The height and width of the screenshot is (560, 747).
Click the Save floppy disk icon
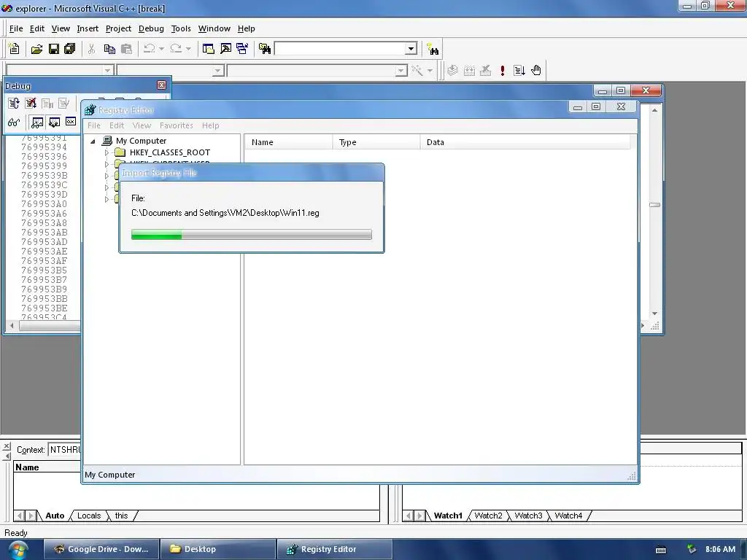pyautogui.click(x=54, y=49)
